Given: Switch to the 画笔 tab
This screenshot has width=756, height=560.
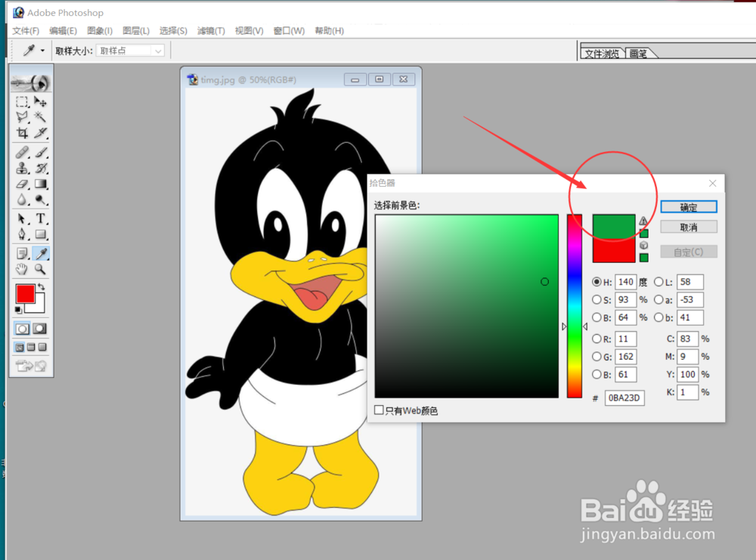Looking at the screenshot, I should pos(638,54).
